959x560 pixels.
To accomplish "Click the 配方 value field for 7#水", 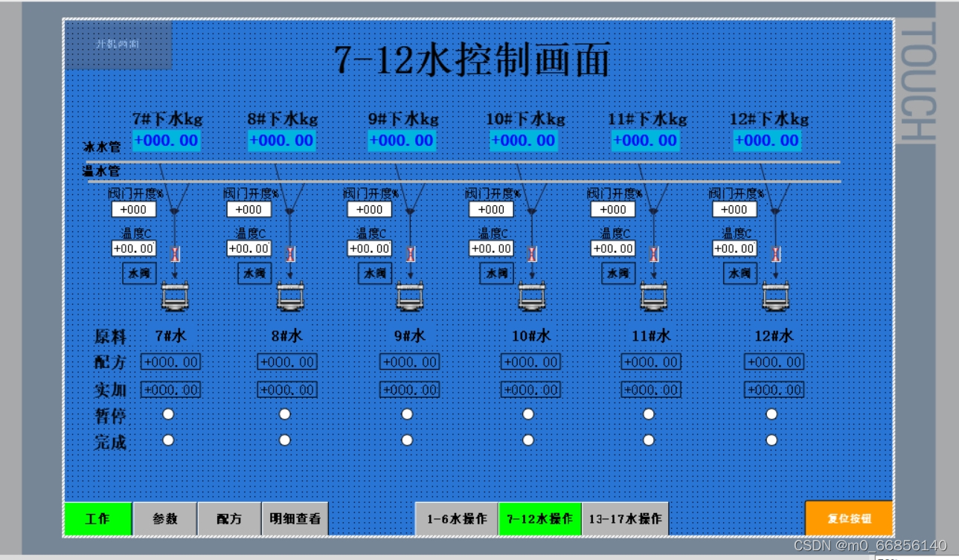I will click(171, 362).
